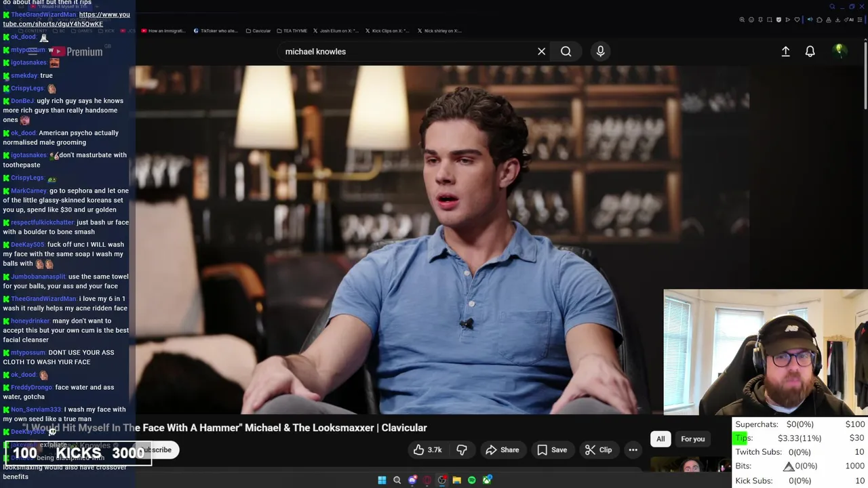Open the browser ad-block shield icon
This screenshot has height=488, width=868.
pyautogui.click(x=778, y=20)
